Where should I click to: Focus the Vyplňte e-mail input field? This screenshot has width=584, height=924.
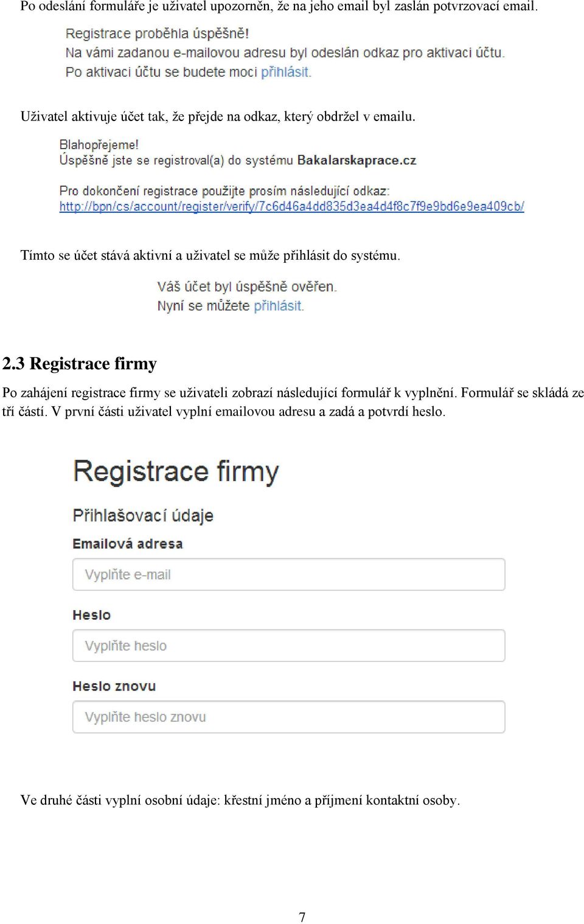point(289,574)
